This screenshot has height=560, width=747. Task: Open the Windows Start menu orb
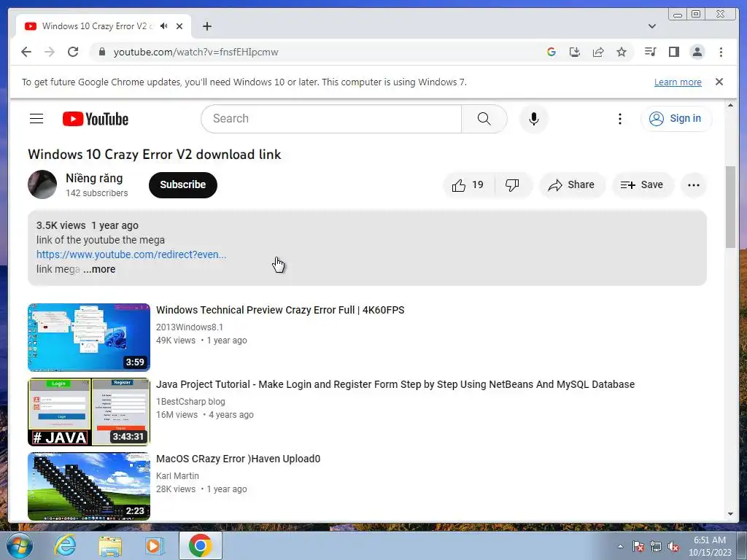20,545
